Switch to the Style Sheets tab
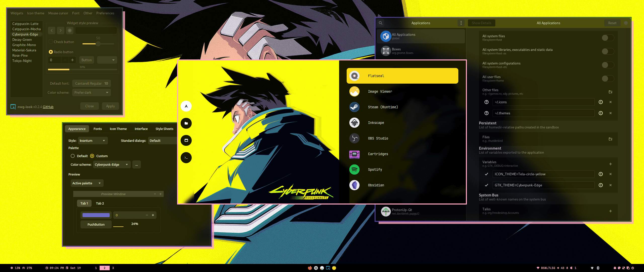 click(164, 129)
